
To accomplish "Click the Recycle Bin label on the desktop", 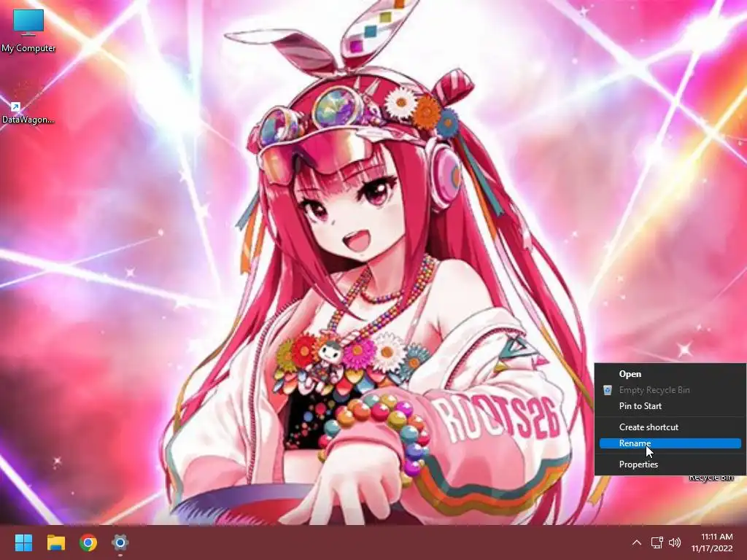I will point(711,478).
